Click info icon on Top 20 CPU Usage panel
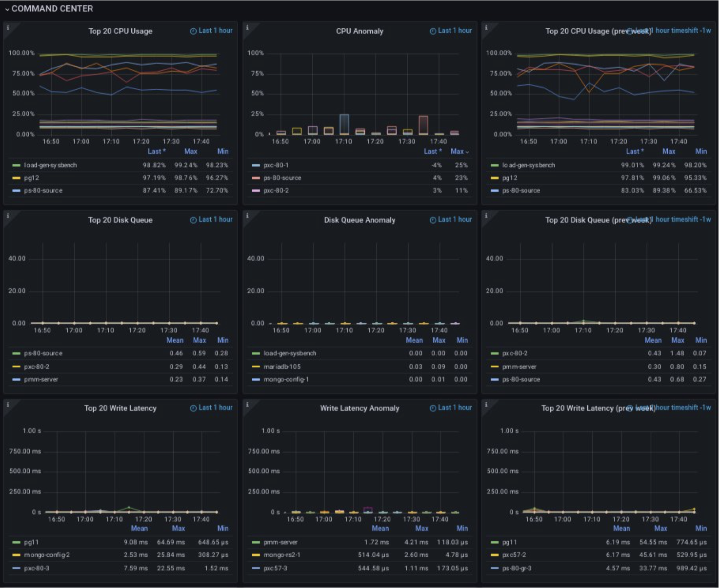The height and width of the screenshot is (588, 719). coord(8,28)
